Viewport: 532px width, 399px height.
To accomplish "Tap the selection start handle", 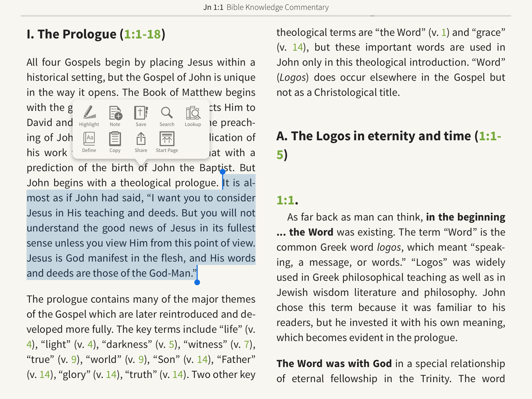I will coord(223,172).
